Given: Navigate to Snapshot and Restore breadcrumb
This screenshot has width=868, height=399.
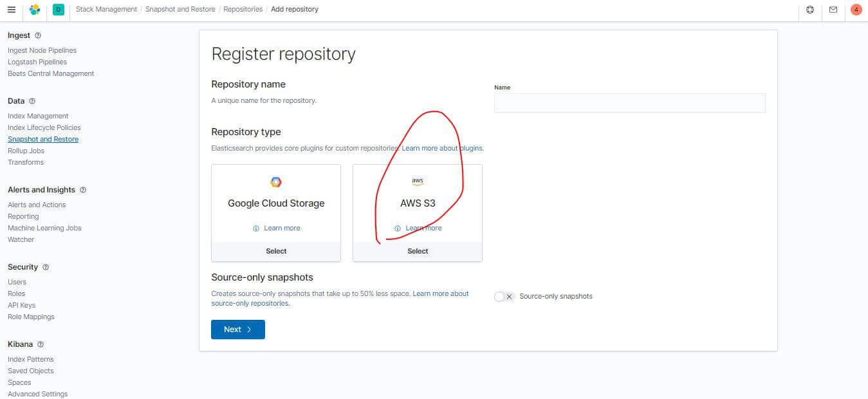Looking at the screenshot, I should tap(181, 9).
